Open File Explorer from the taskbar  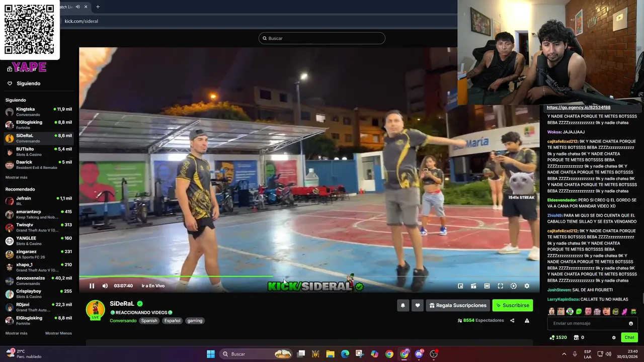pyautogui.click(x=330, y=354)
